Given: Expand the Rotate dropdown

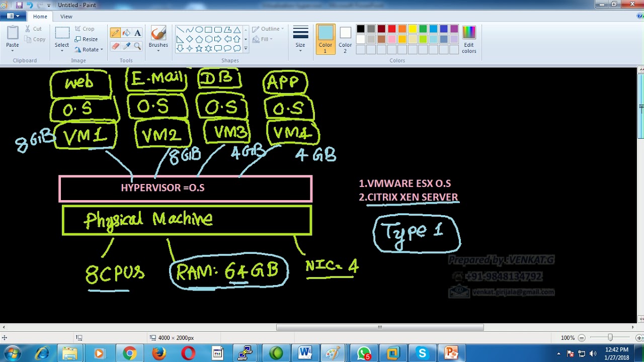Looking at the screenshot, I should point(101,50).
